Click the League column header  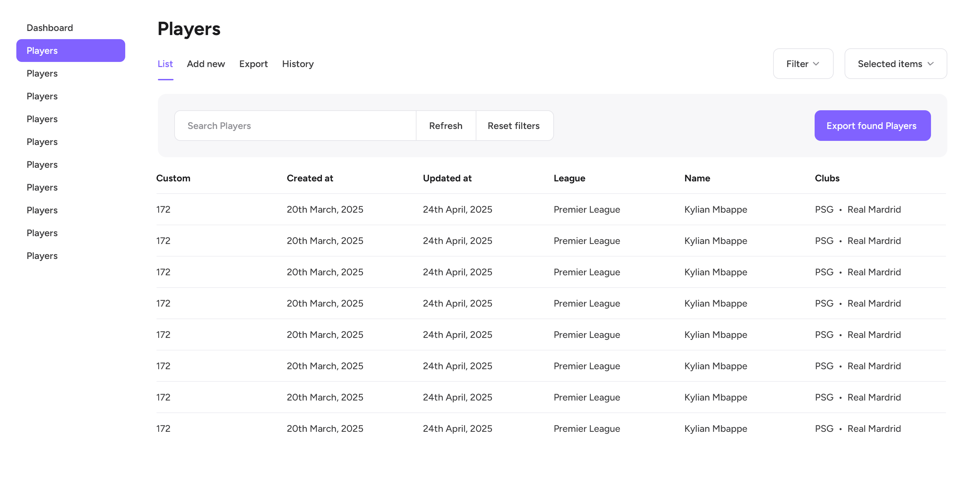click(569, 178)
